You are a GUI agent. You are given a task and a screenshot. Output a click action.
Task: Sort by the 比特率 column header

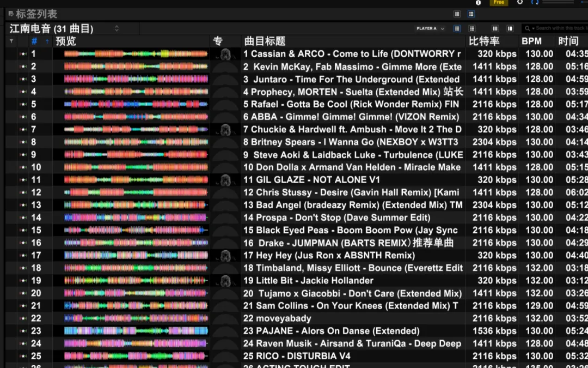click(484, 41)
